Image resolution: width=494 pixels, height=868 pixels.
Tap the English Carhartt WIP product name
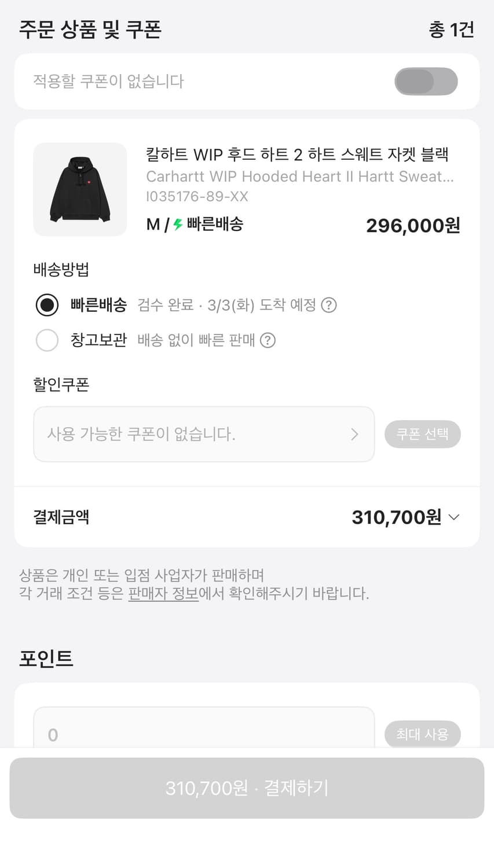pyautogui.click(x=299, y=176)
